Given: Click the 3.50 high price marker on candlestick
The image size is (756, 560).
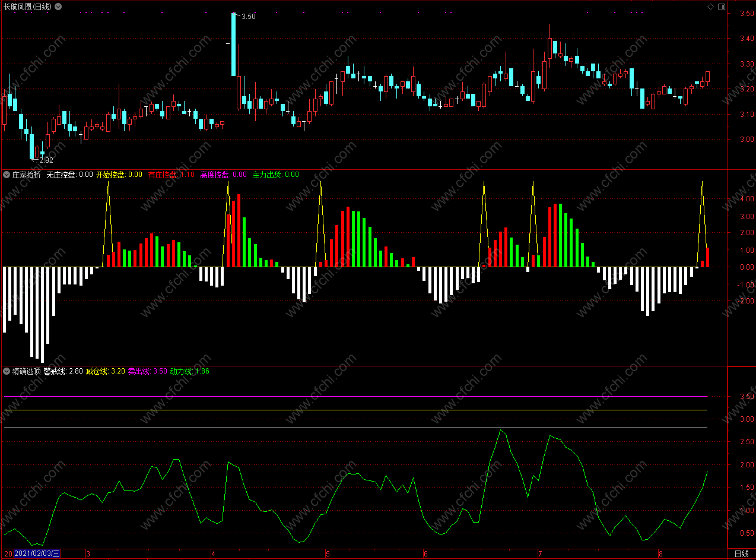Looking at the screenshot, I should point(249,17).
